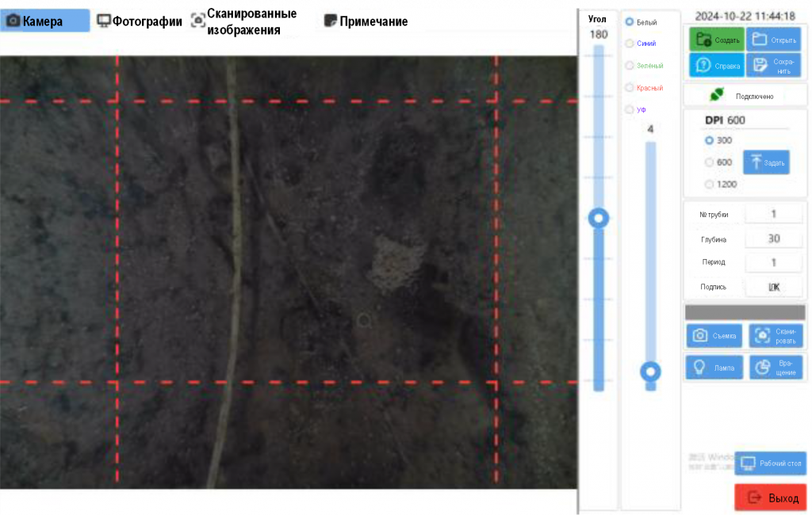The image size is (812, 515).
Task: Open the Справка help button
Action: pos(717,65)
